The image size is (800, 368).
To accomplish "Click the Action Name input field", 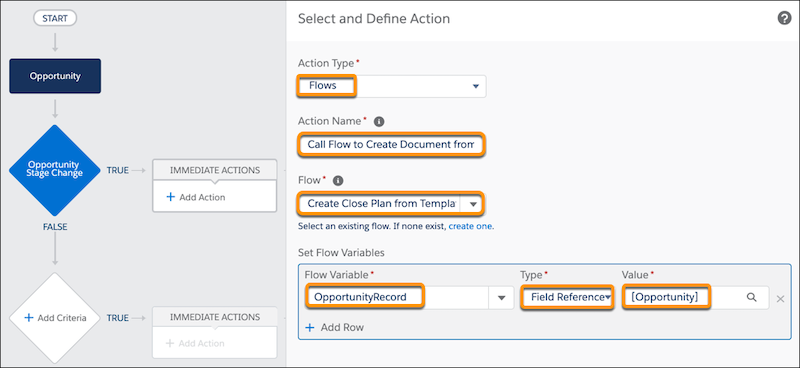I will coord(391,144).
